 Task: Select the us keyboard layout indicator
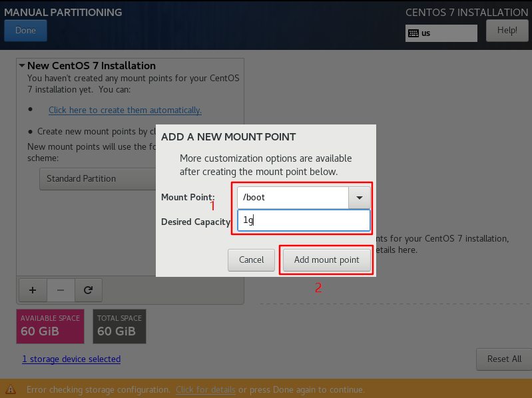441,33
